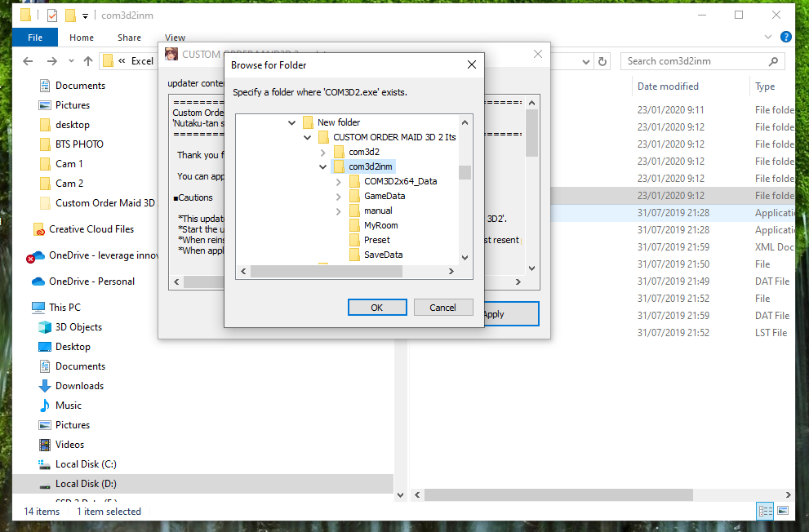Select the com3d2 folder in tree
Viewport: 809px width, 532px height.
[364, 152]
